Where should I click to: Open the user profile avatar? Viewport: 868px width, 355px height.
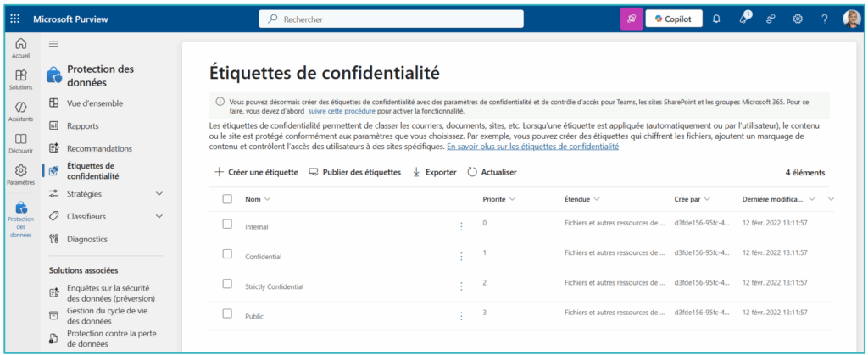pos(852,19)
